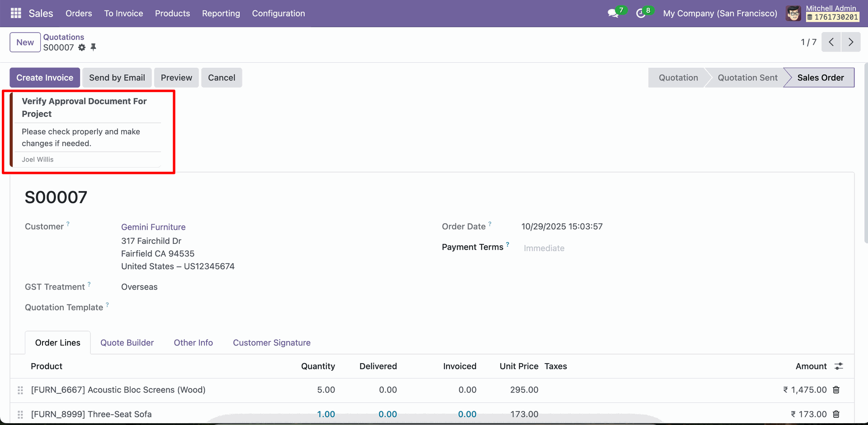
Task: Go to next record with right arrow
Action: (x=851, y=42)
